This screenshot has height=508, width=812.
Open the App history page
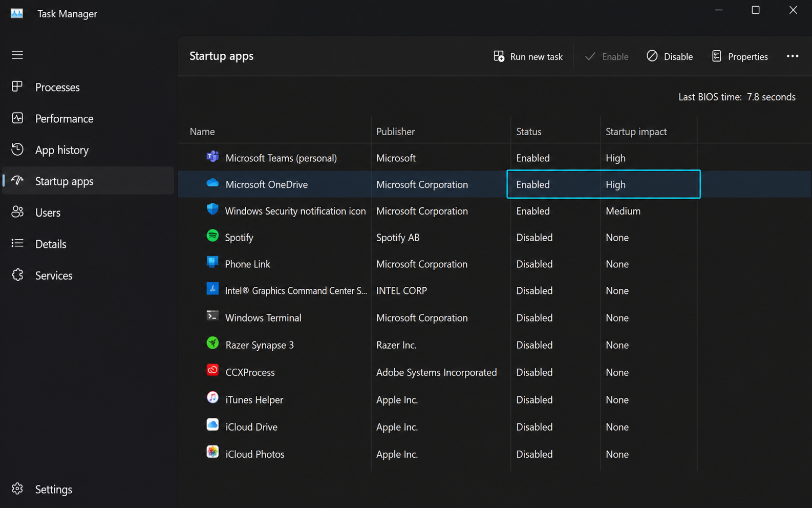point(62,150)
